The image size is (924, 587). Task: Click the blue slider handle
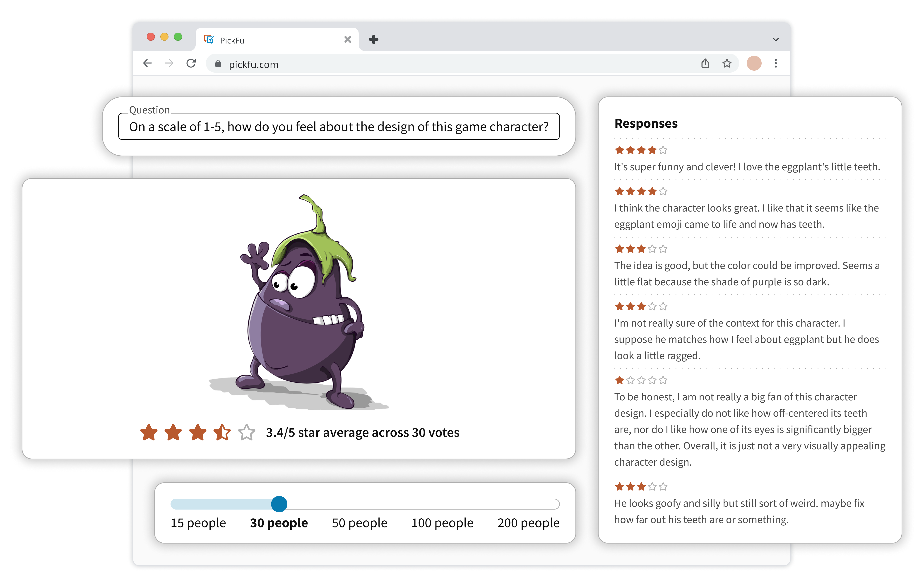tap(279, 504)
